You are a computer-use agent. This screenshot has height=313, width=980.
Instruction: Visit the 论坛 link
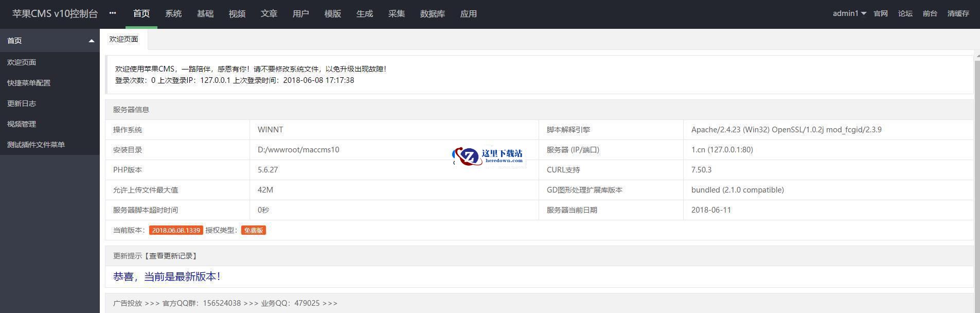905,13
